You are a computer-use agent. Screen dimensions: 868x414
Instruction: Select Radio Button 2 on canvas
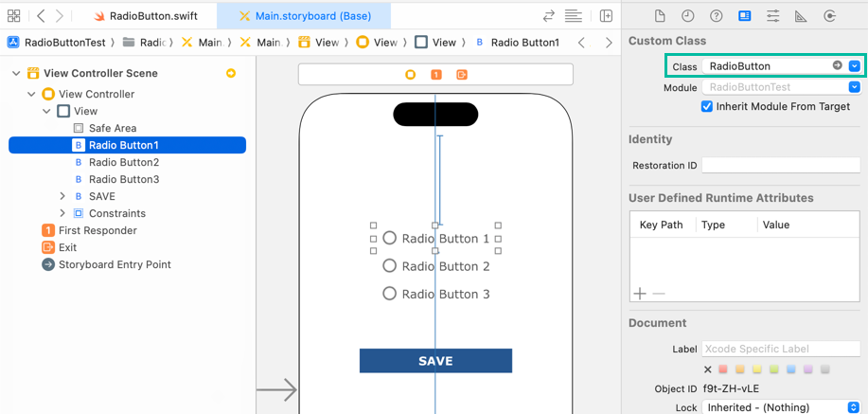(436, 267)
